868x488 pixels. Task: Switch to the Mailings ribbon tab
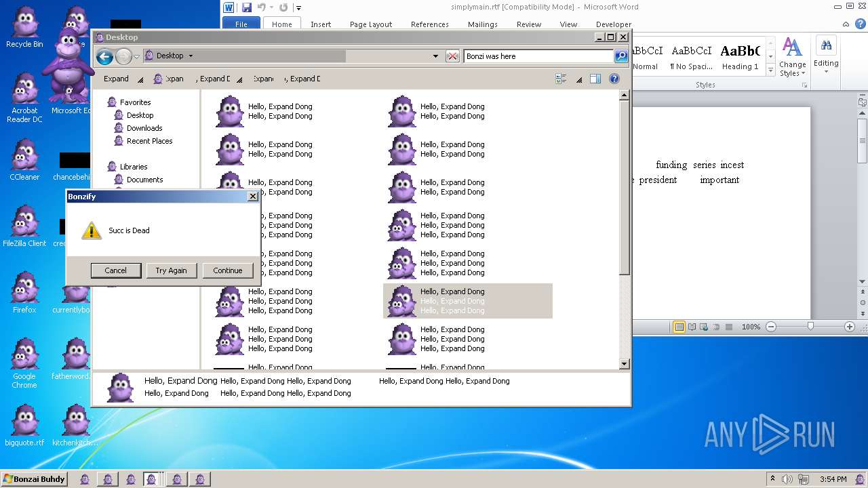click(483, 24)
